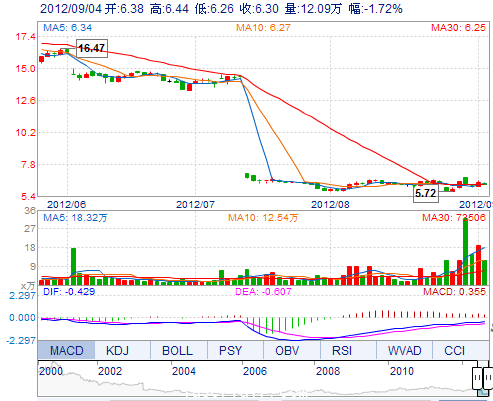Click the 2012/08 date axis label
This screenshot has height=401, width=493.
click(330, 204)
